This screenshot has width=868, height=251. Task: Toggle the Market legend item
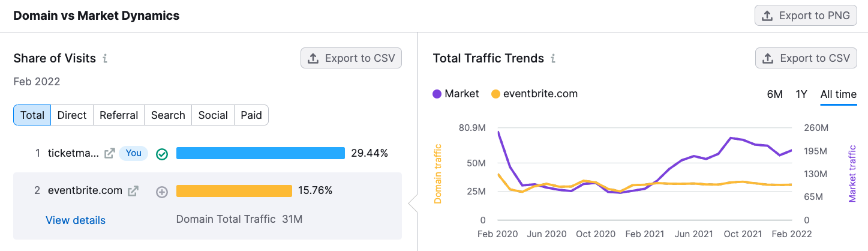tap(456, 94)
